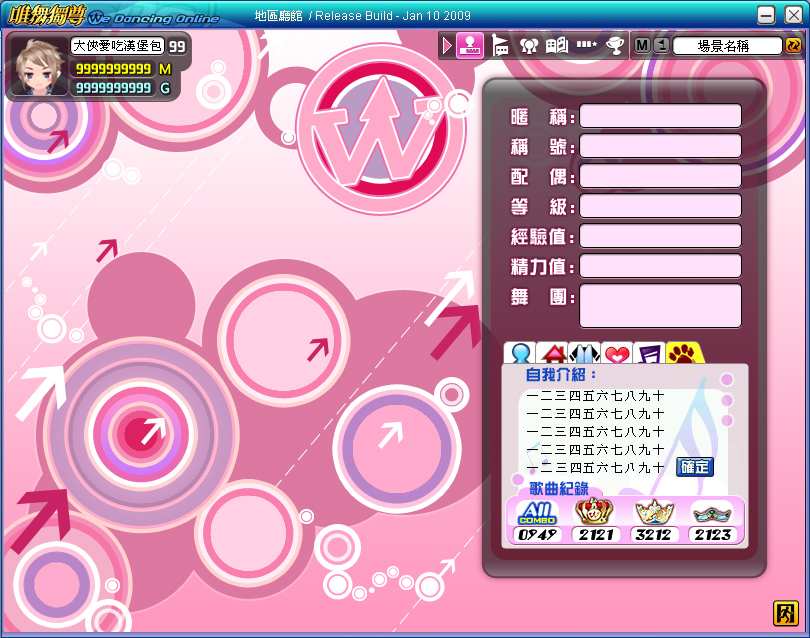Open the friends group icon
The width and height of the screenshot is (810, 638).
point(528,46)
